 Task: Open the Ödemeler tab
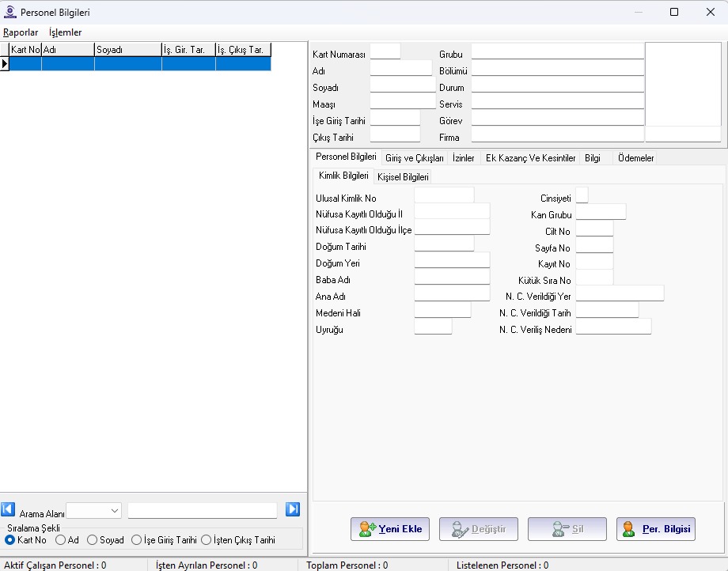(635, 158)
